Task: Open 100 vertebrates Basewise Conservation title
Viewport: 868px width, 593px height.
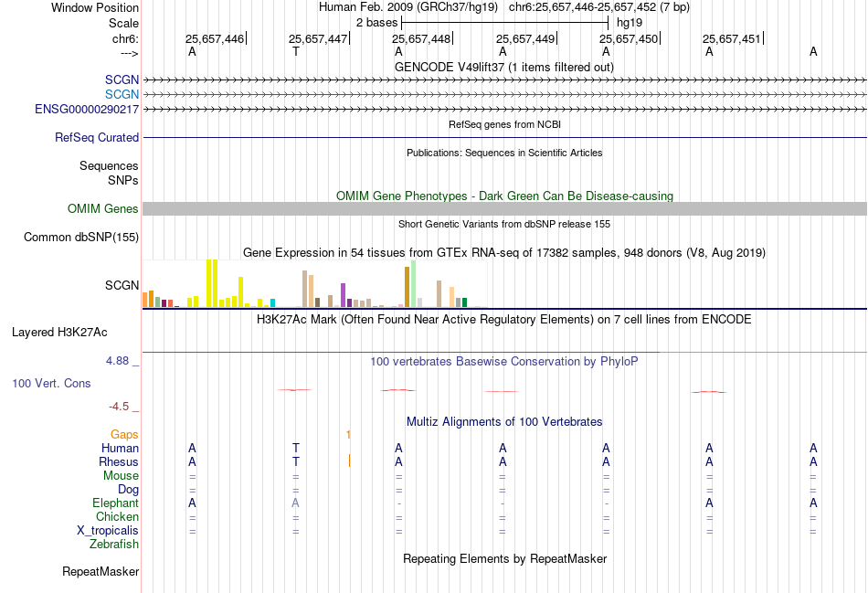Action: point(503,362)
